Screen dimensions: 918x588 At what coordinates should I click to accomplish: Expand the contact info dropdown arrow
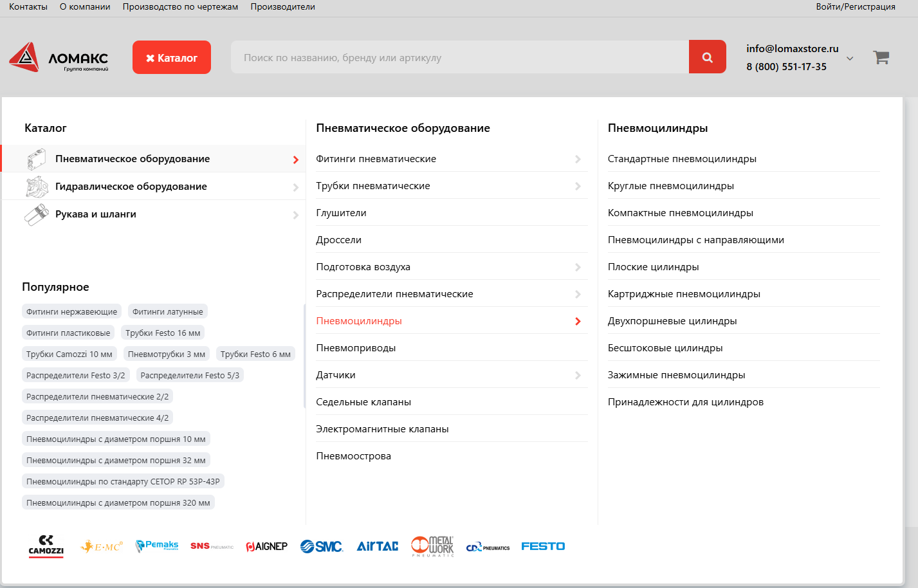[850, 58]
